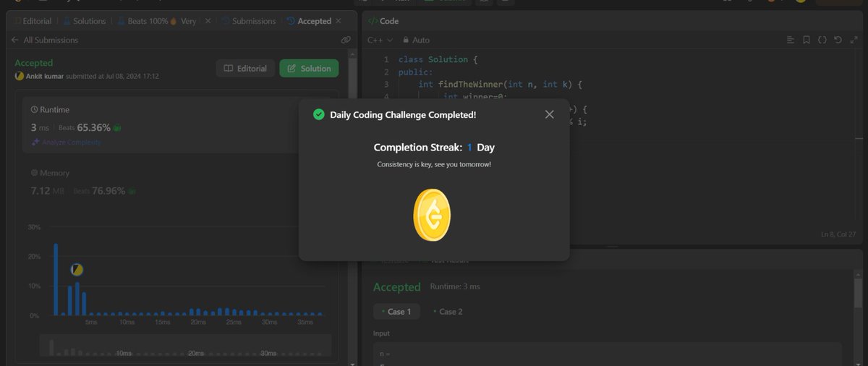Click the Code panel header
The width and height of the screenshot is (868, 366).
coord(383,21)
